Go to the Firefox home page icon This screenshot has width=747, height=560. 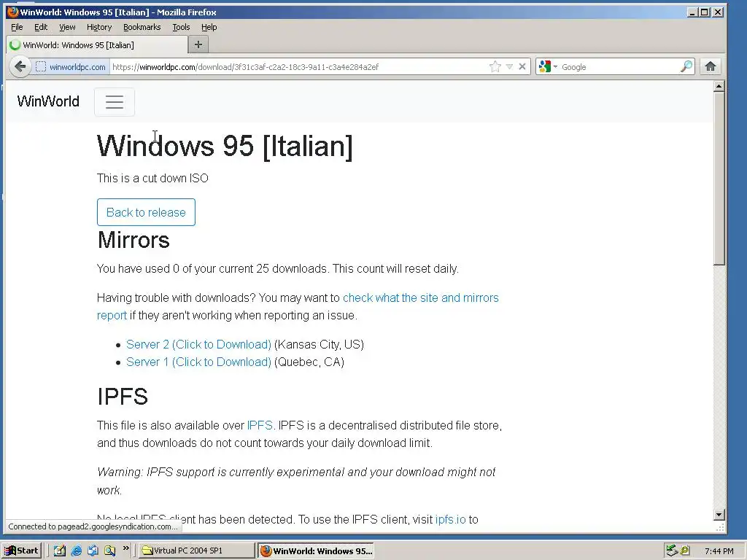711,66
